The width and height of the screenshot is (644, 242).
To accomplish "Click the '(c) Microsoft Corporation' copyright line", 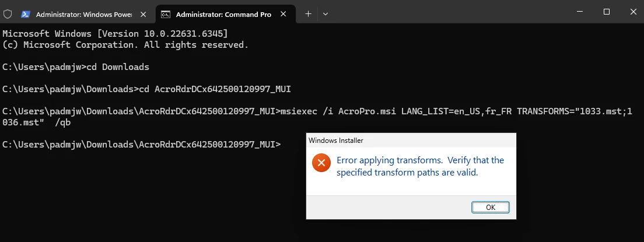I will (125, 45).
